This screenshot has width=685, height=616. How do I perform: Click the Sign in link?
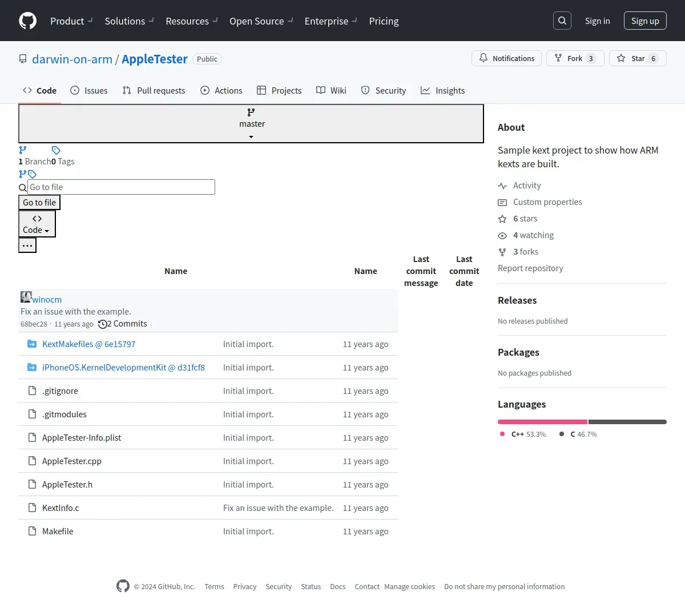coord(597,21)
